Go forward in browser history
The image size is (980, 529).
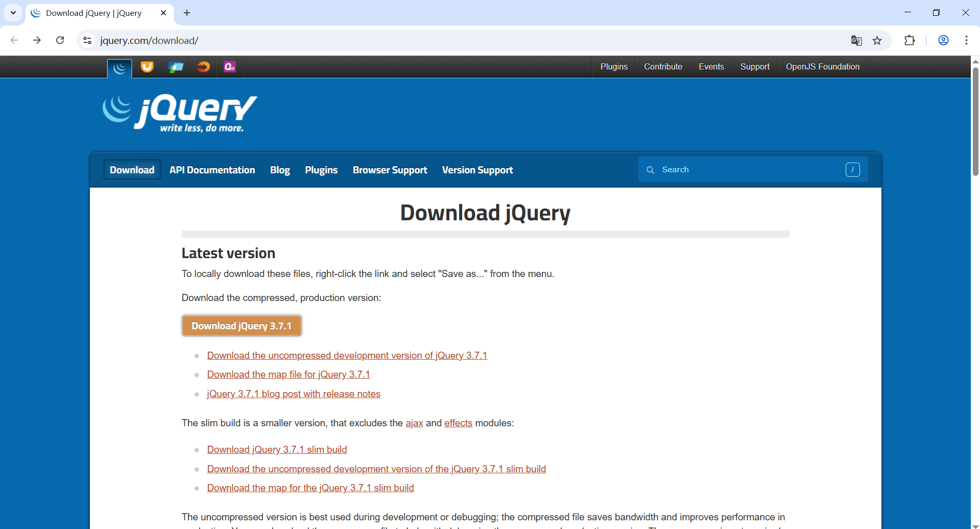37,40
